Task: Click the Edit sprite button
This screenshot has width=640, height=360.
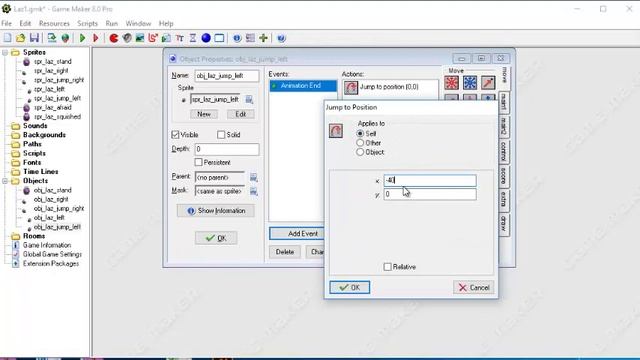Action: click(241, 114)
